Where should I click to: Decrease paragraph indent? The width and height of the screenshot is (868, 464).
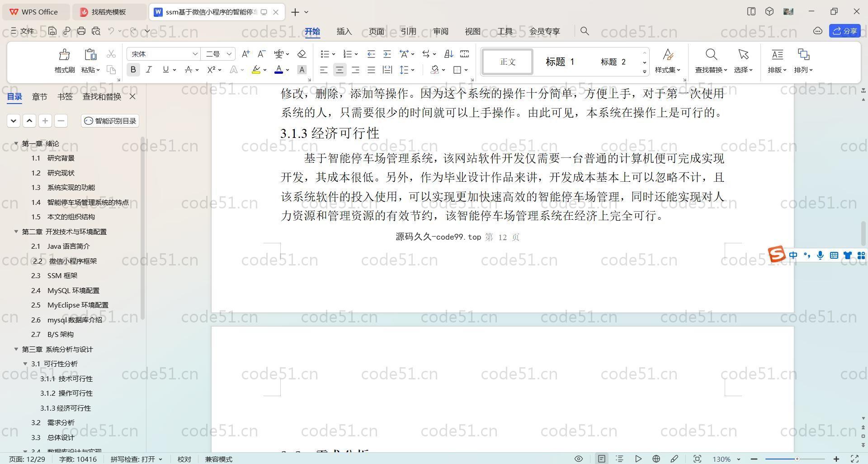pyautogui.click(x=371, y=54)
